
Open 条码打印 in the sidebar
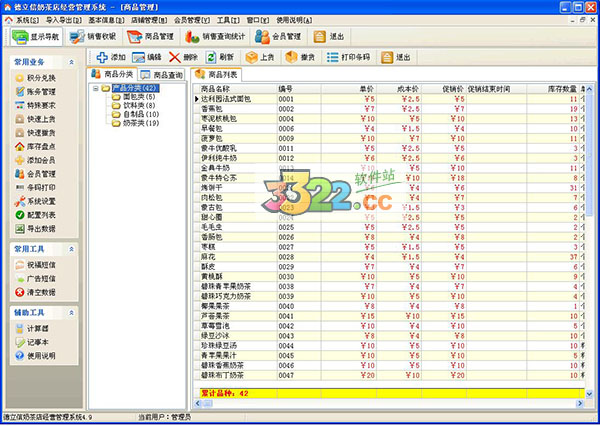click(36, 188)
